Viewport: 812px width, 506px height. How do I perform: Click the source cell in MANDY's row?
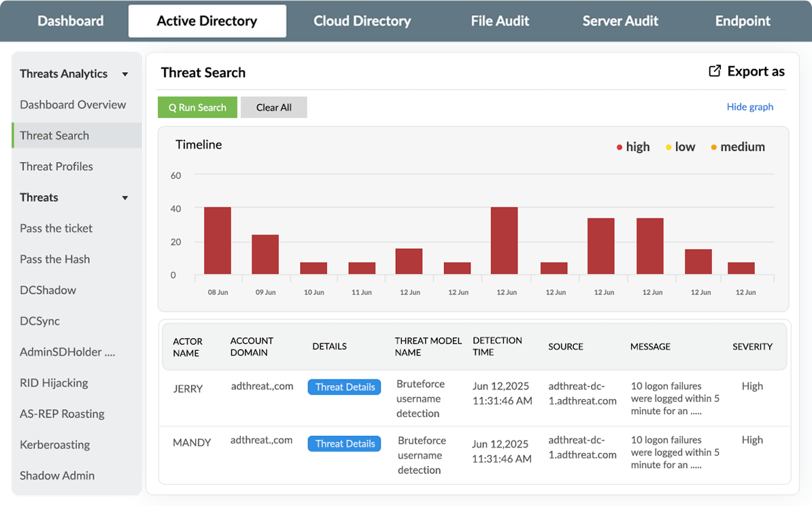tap(582, 448)
